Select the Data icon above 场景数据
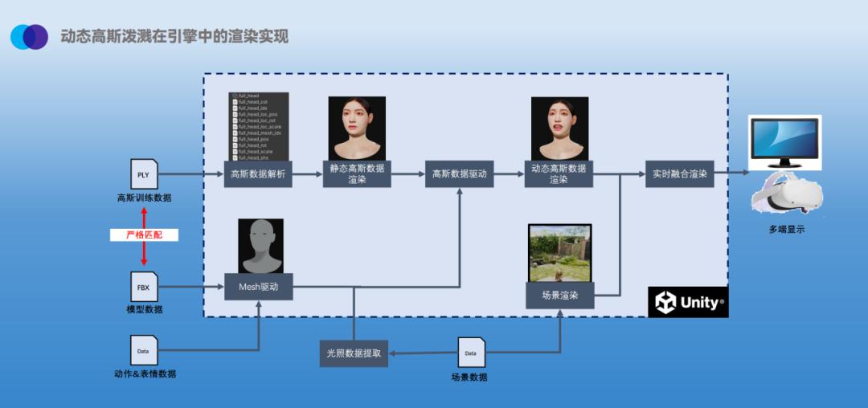Image resolution: width=868 pixels, height=408 pixels. tap(471, 352)
